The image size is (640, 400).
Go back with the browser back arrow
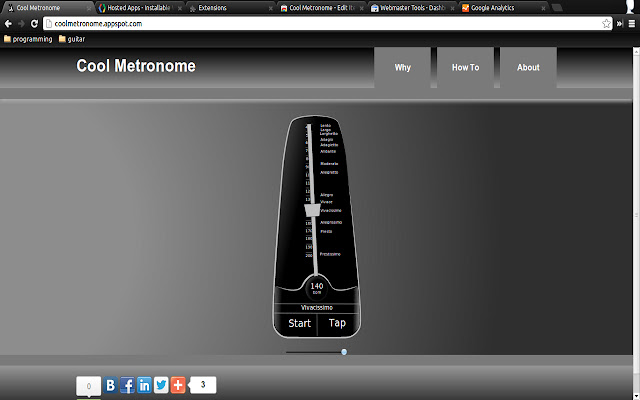(x=8, y=24)
